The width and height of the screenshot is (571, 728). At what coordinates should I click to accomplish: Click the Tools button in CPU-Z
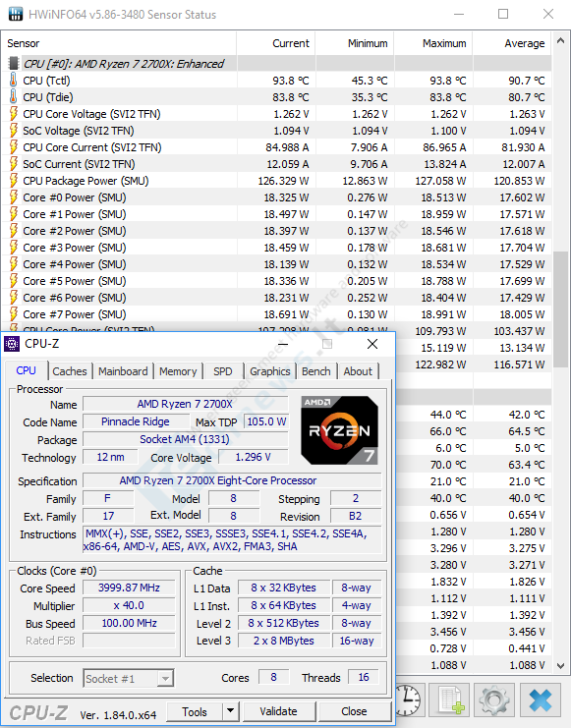coord(195,711)
